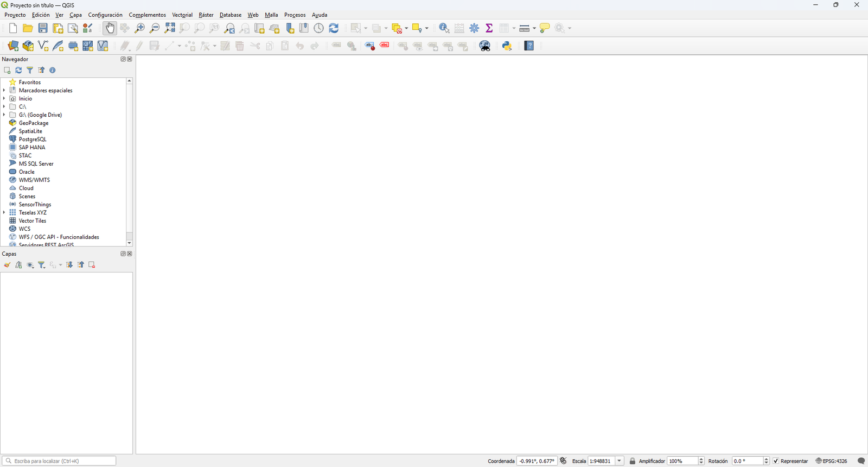Create a new GeoPackage layer from the toolbar
This screenshot has height=467, width=868.
pos(28,46)
